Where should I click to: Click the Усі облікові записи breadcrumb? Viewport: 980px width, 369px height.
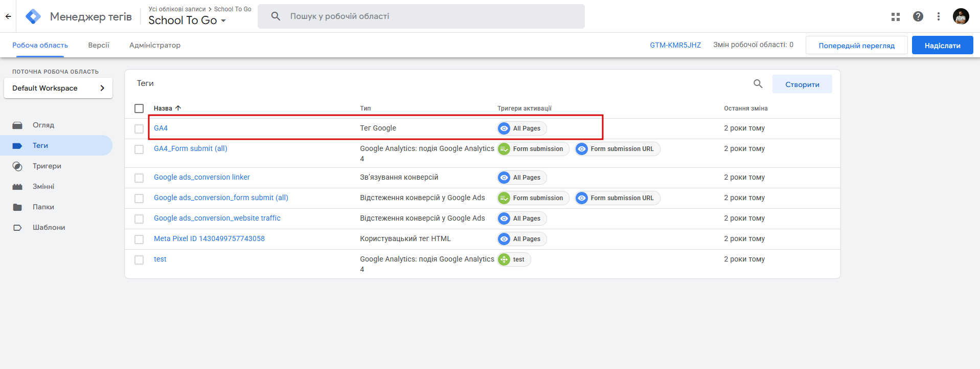coord(177,9)
